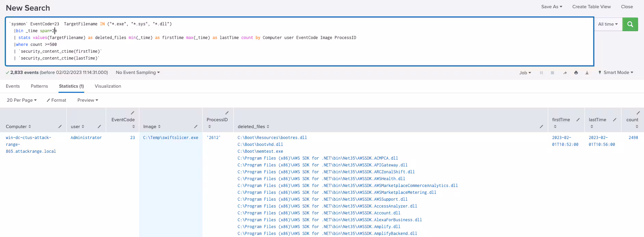This screenshot has height=237, width=644.
Task: Open the All time range picker
Action: (608, 24)
